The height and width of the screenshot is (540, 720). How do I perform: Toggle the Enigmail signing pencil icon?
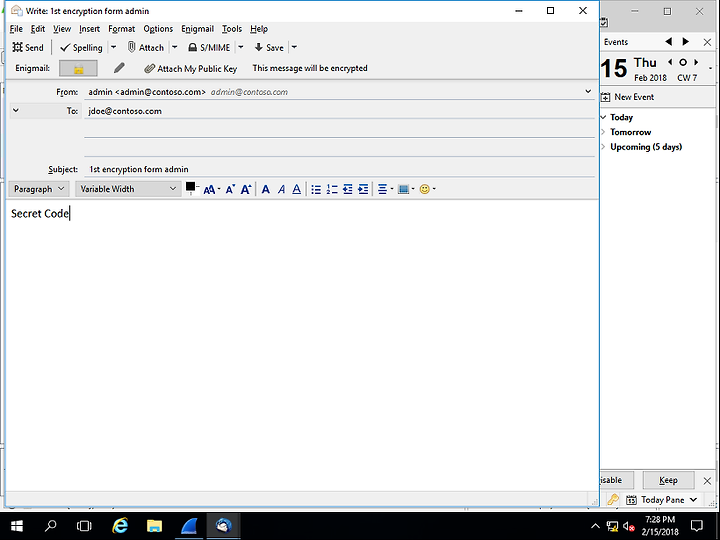point(119,68)
